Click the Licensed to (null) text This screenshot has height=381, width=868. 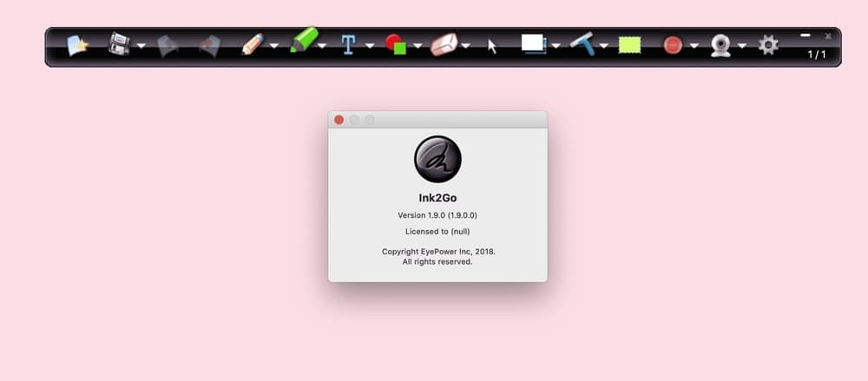click(437, 232)
